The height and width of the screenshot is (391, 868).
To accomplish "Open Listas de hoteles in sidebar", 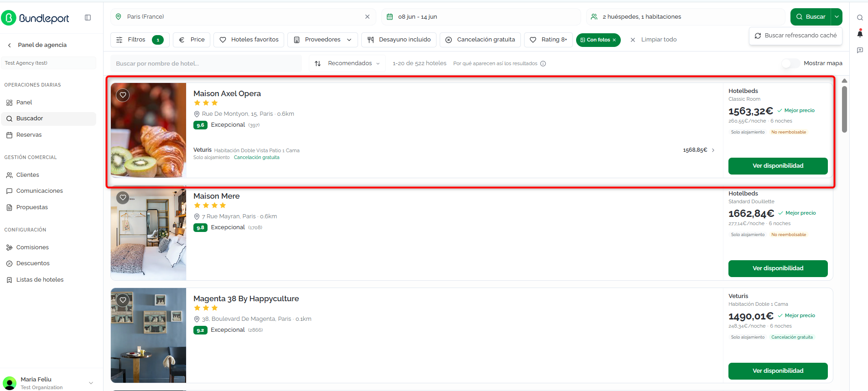I will point(48,280).
